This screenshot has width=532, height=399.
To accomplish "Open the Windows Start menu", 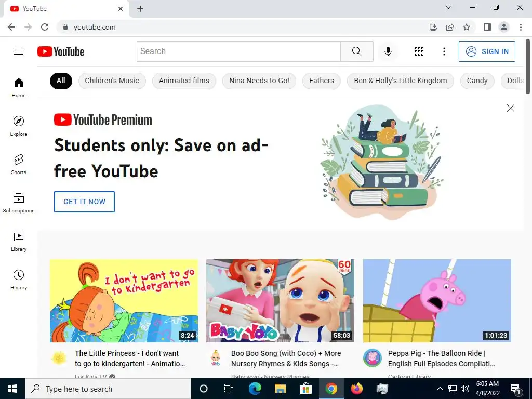I will click(x=12, y=389).
